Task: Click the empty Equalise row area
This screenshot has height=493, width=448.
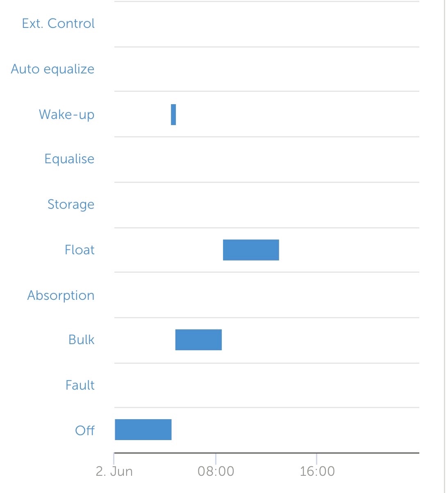Action: pyautogui.click(x=266, y=160)
